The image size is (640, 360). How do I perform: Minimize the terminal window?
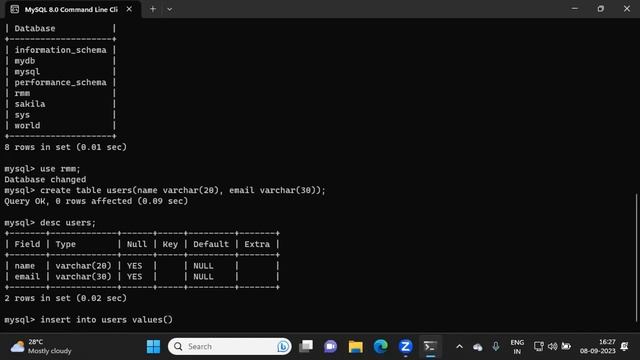pyautogui.click(x=575, y=9)
